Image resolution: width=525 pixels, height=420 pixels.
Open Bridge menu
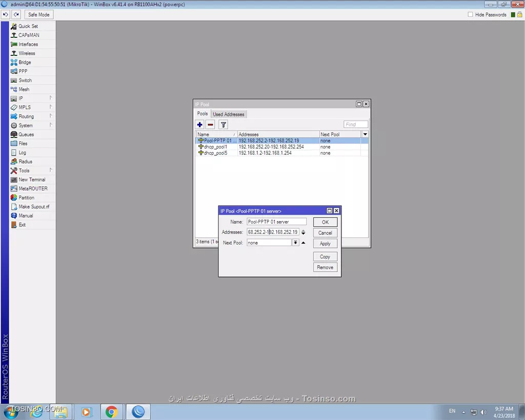(25, 62)
